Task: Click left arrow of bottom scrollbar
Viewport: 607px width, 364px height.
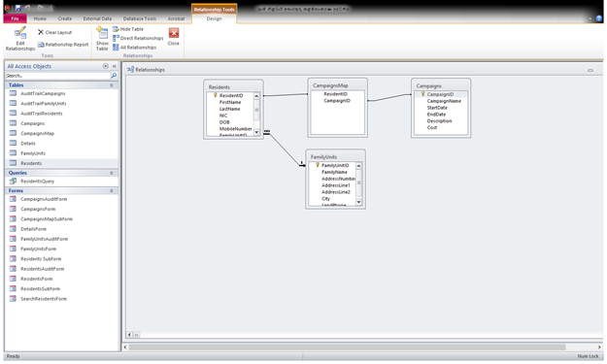Action: (x=125, y=347)
